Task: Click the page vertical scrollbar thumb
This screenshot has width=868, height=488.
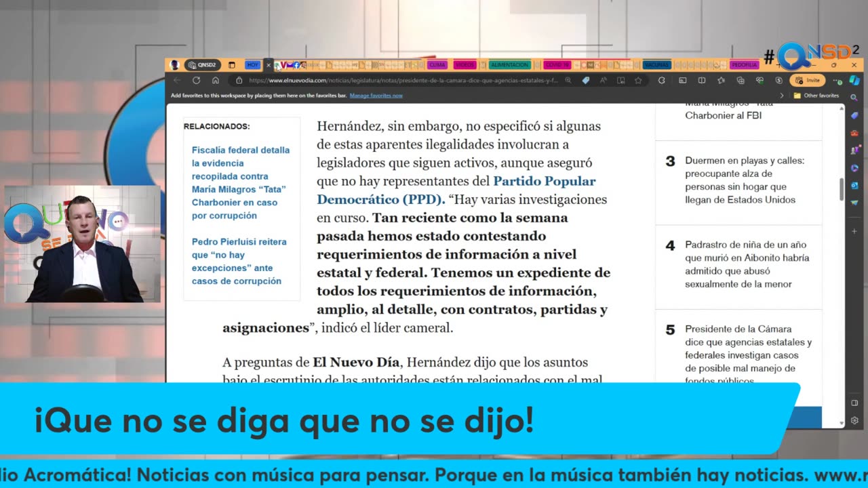Action: pyautogui.click(x=842, y=189)
